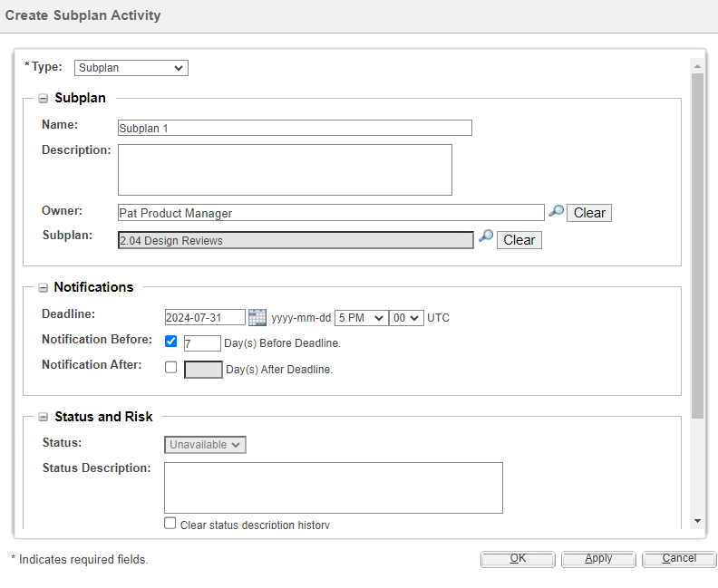Viewport: 718px width, 588px height.
Task: Clear the Owner field
Action: click(589, 213)
